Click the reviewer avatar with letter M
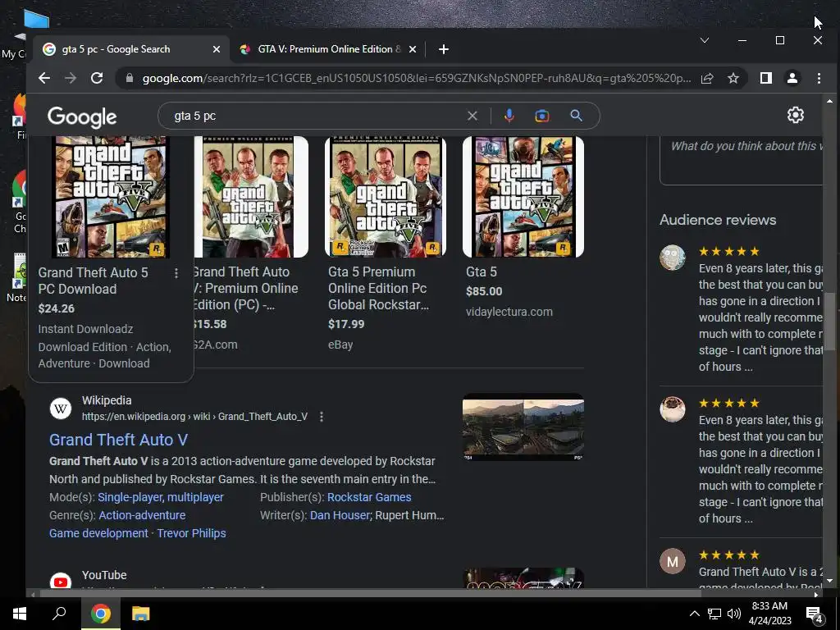Image resolution: width=840 pixels, height=630 pixels. click(x=673, y=561)
